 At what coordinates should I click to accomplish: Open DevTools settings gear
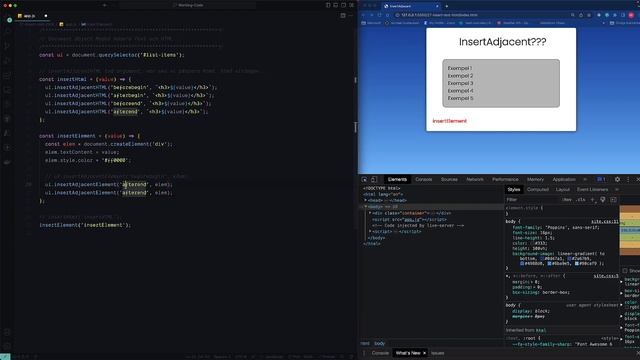pyautogui.click(x=617, y=180)
